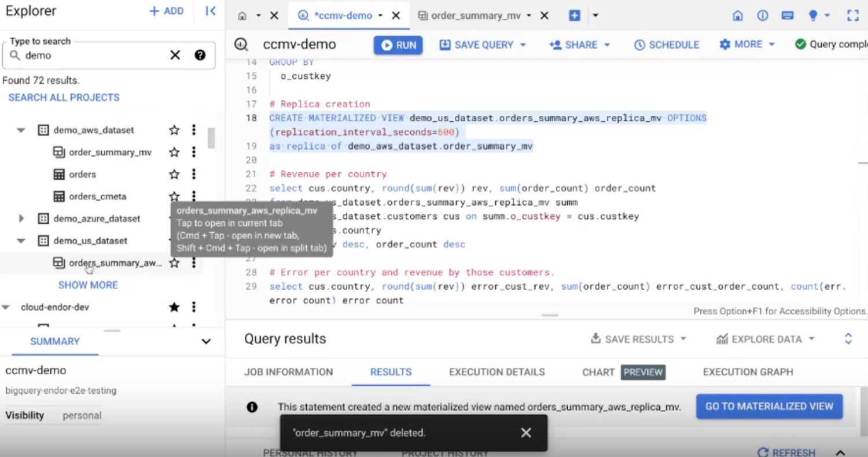Star the orders_cmeta table

click(174, 196)
